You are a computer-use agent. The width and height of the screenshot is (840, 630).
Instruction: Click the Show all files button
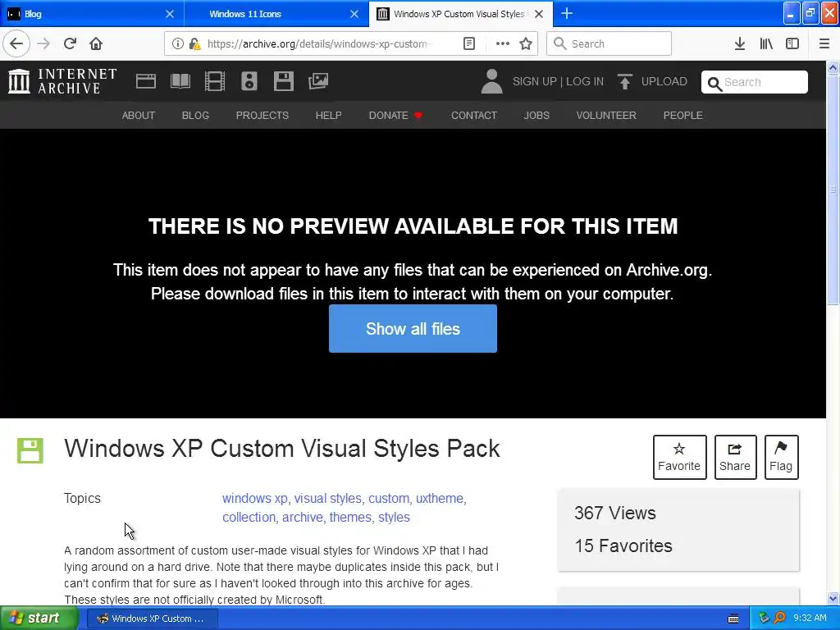coord(413,328)
